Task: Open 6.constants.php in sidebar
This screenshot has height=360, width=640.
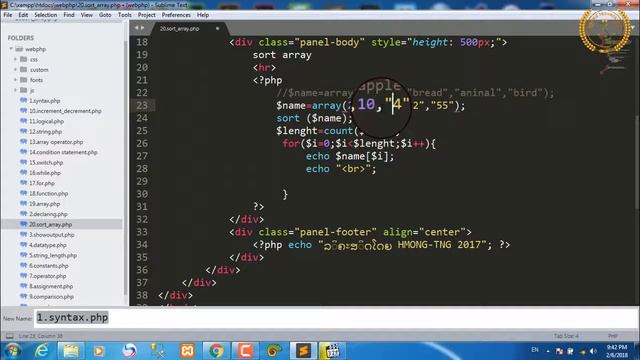Action: tap(49, 265)
